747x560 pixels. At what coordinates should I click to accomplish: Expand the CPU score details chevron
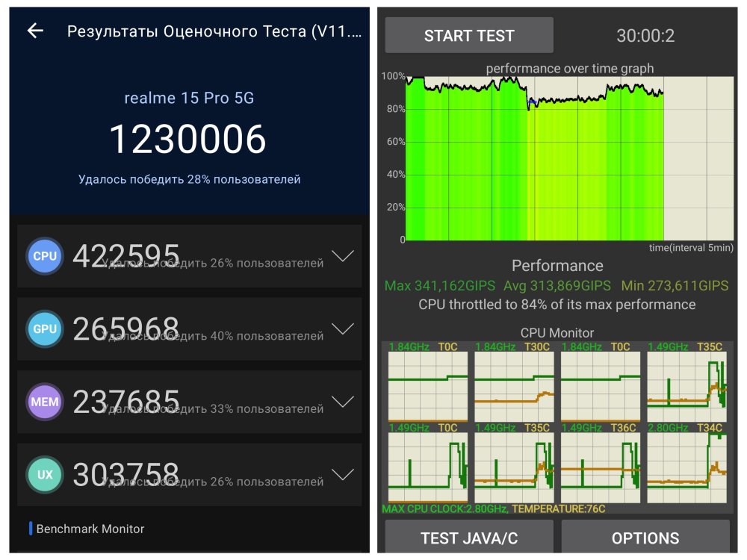343,256
